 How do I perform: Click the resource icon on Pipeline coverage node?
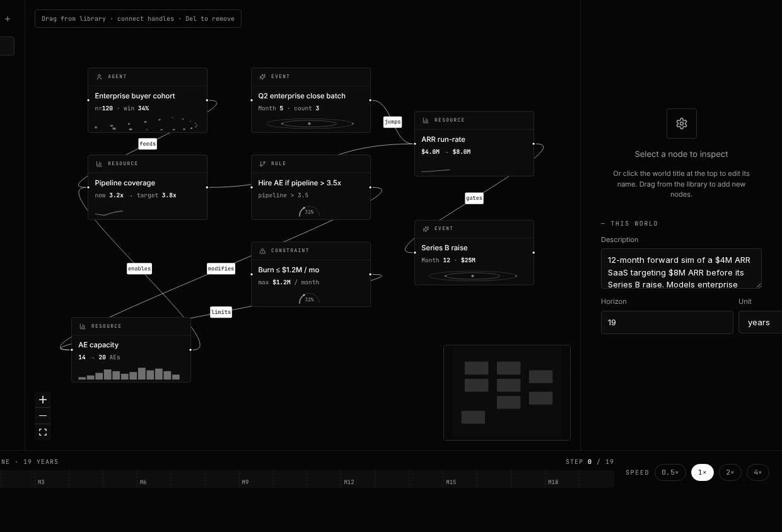[x=99, y=164]
